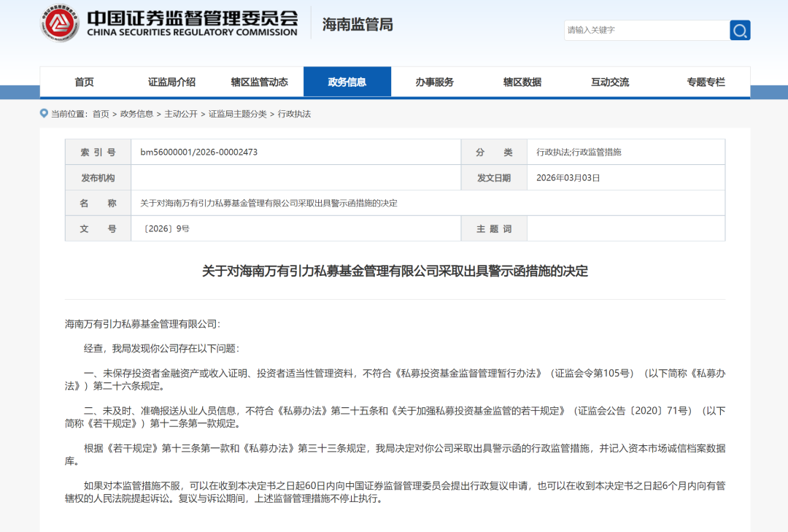The image size is (788, 532).
Task: Follow the 政务信息 breadcrumb link
Action: [x=136, y=114]
